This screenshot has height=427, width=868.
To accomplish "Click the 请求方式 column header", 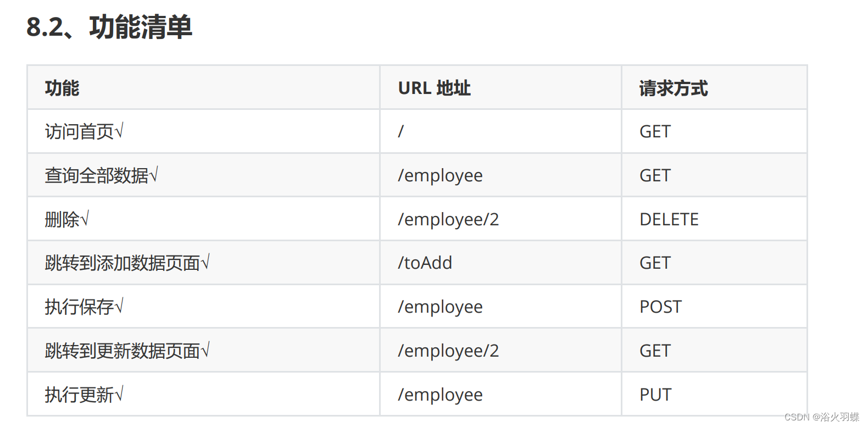I will [674, 88].
